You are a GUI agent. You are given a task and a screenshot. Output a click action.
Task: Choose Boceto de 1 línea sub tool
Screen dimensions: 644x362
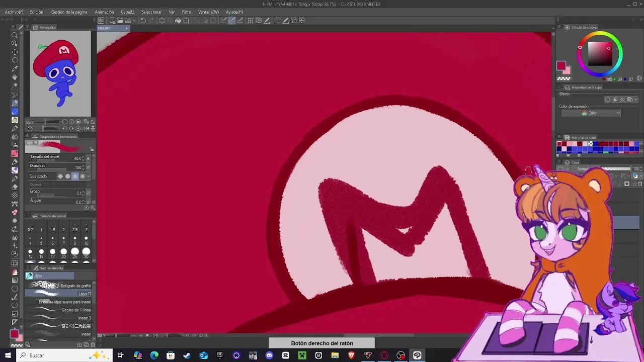click(59, 310)
